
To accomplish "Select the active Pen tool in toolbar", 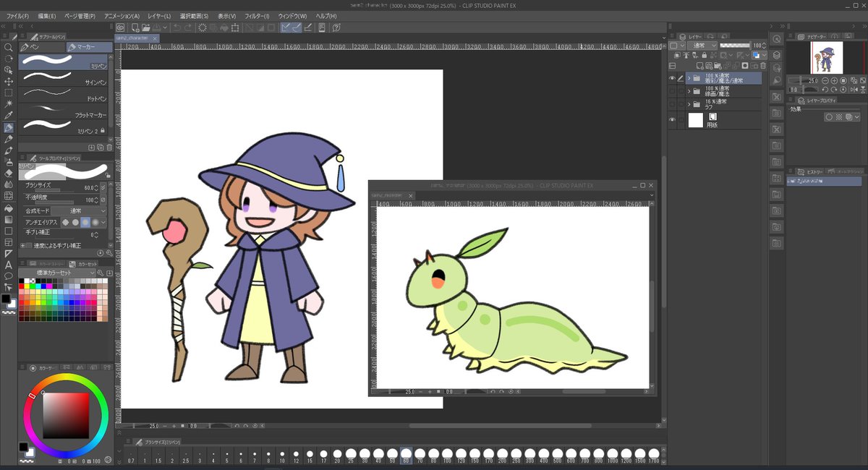I will click(x=8, y=127).
